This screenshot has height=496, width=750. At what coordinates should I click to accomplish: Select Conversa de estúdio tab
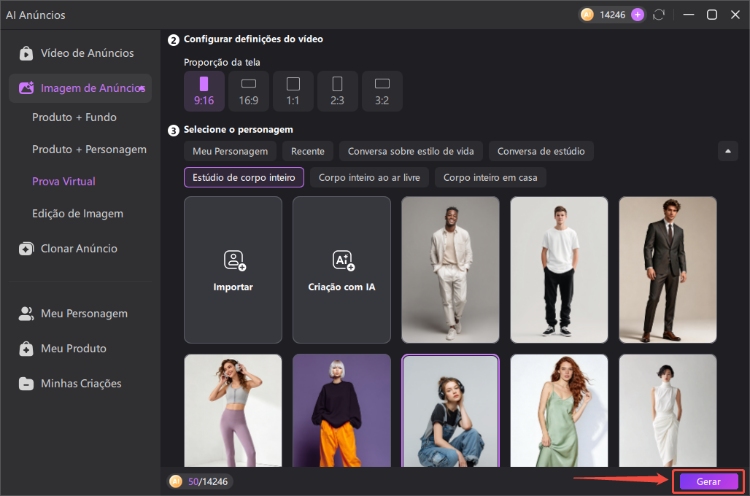(541, 151)
